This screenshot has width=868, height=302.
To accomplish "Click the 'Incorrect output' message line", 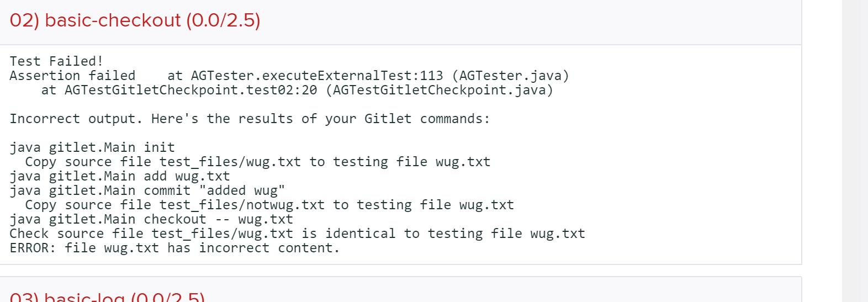I will [x=250, y=119].
